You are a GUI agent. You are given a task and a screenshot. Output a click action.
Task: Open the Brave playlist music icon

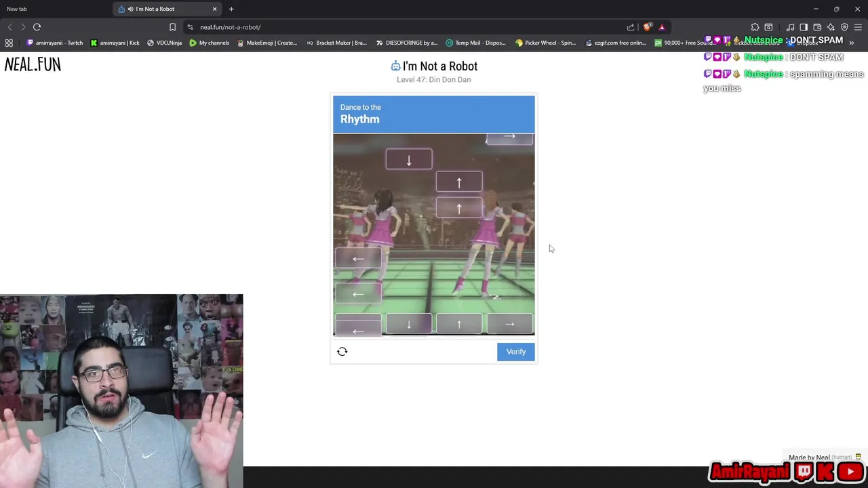(x=790, y=27)
